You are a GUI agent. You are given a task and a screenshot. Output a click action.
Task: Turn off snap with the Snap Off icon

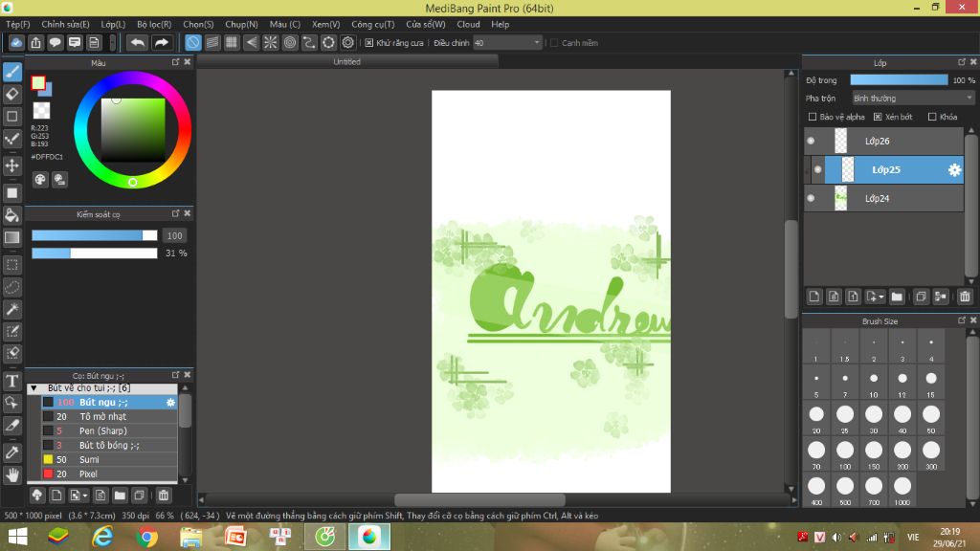point(193,42)
